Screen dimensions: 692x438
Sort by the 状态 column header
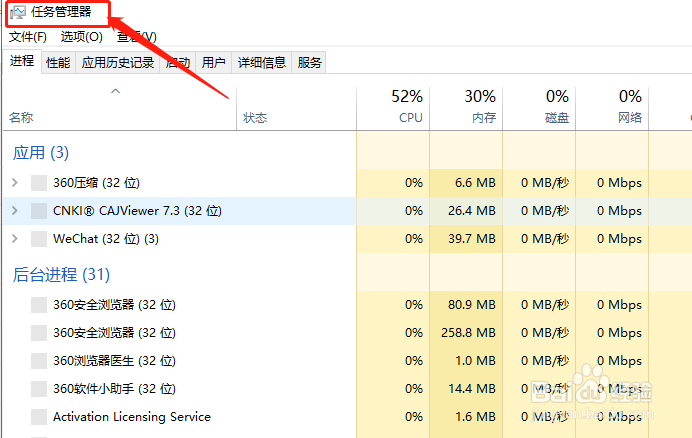click(296, 109)
